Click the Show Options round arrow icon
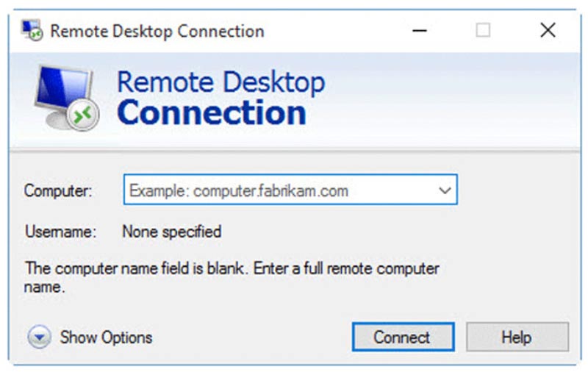 tap(39, 337)
